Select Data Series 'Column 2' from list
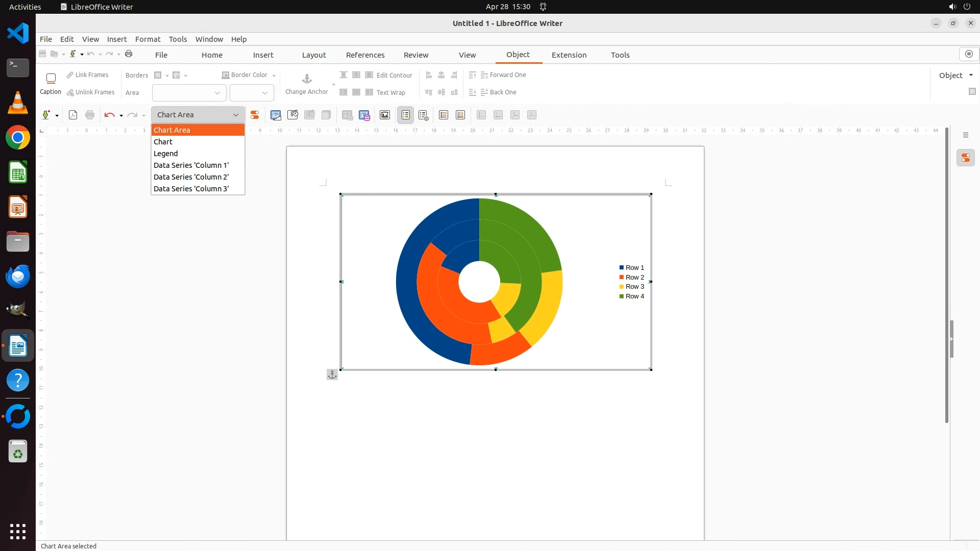The width and height of the screenshot is (980, 551). click(191, 177)
